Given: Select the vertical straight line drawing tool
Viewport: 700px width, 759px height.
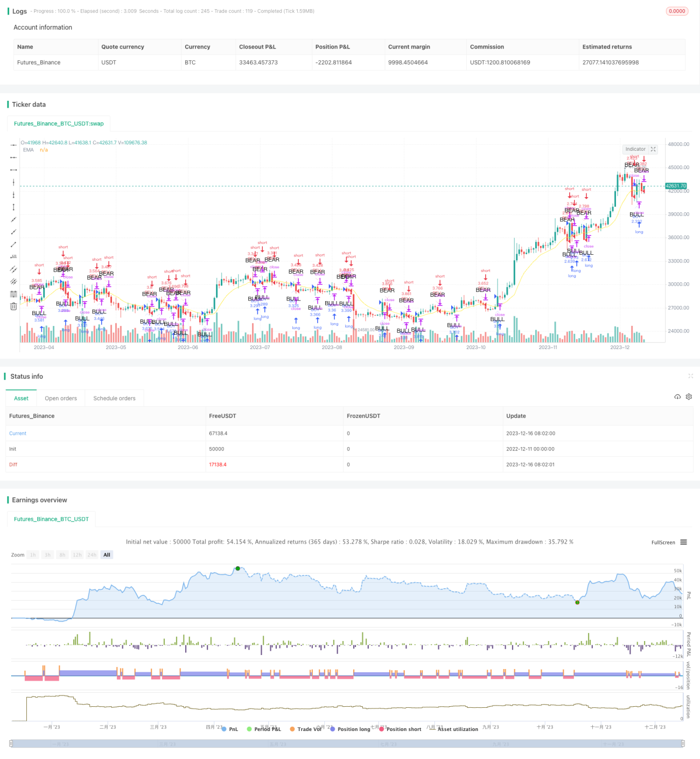Looking at the screenshot, I should tap(13, 182).
